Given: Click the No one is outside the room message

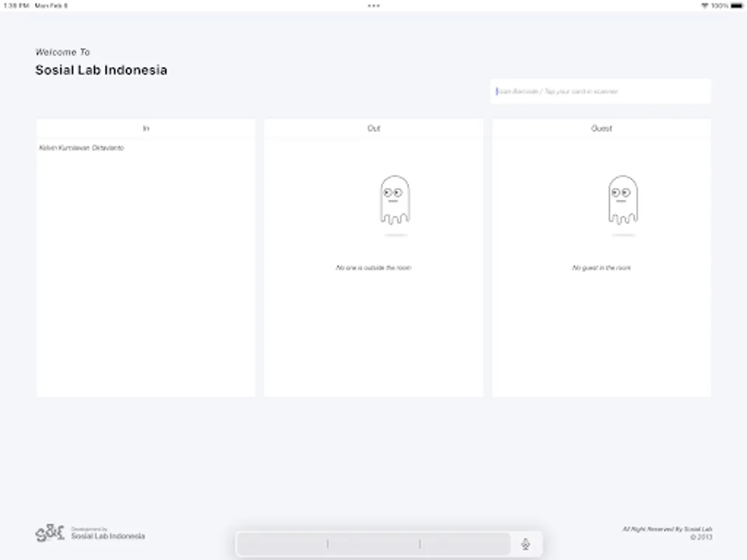Looking at the screenshot, I should [374, 268].
